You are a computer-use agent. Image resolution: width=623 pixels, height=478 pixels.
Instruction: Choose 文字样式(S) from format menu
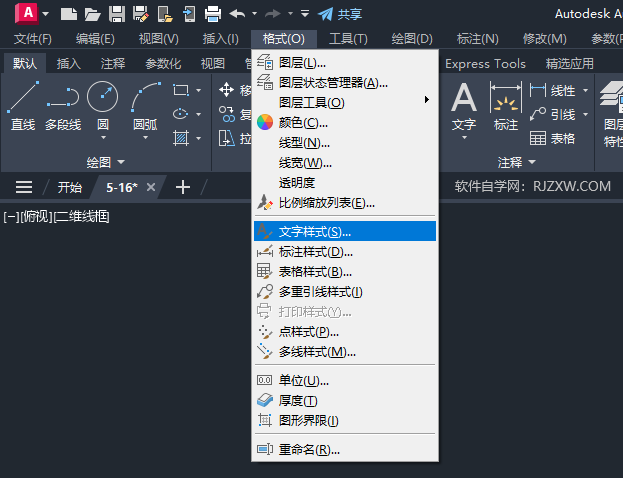(345, 231)
